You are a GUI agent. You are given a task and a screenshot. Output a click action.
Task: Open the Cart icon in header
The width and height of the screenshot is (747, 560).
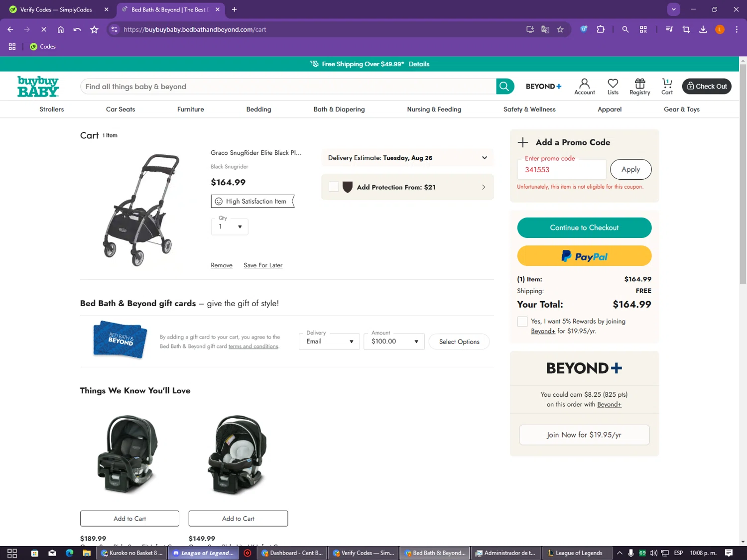click(667, 87)
